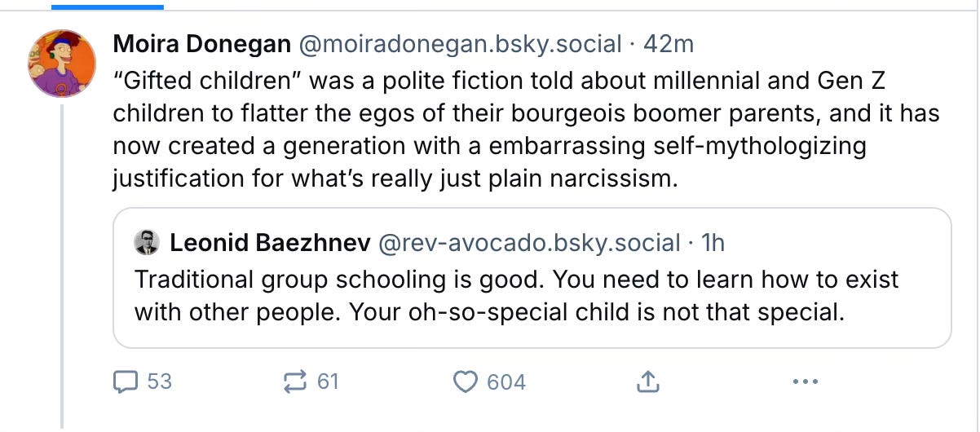Like the post with the heart icon
Image resolution: width=980 pixels, height=432 pixels.
coord(465,381)
